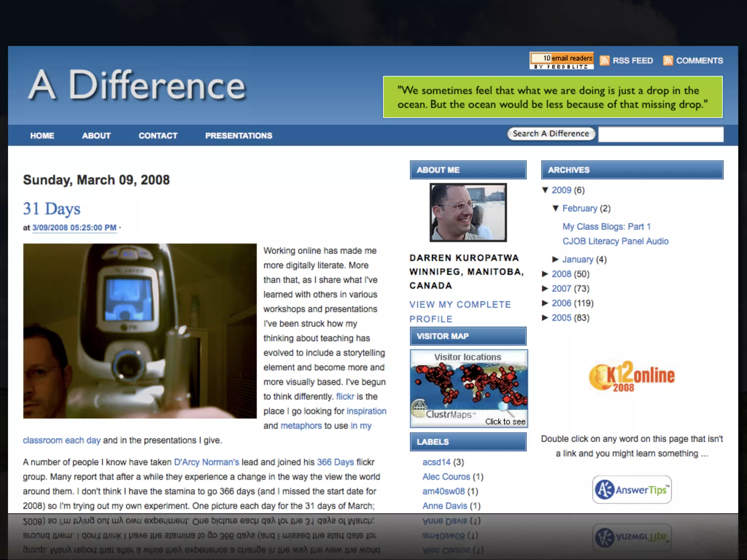
Task: Go to the HOME navigation tab
Action: coord(42,136)
